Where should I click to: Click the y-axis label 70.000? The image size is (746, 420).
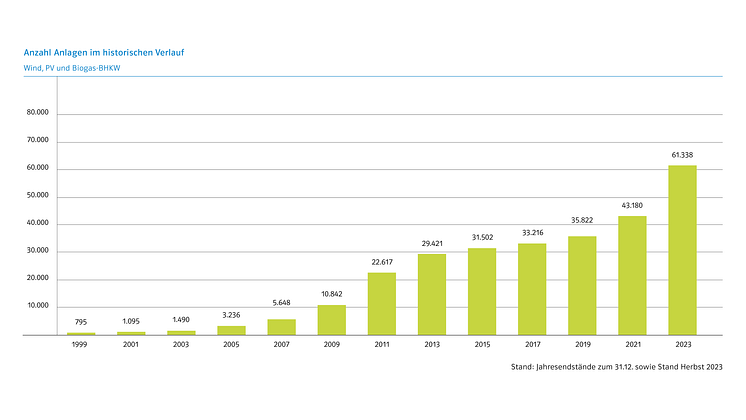pyautogui.click(x=38, y=140)
